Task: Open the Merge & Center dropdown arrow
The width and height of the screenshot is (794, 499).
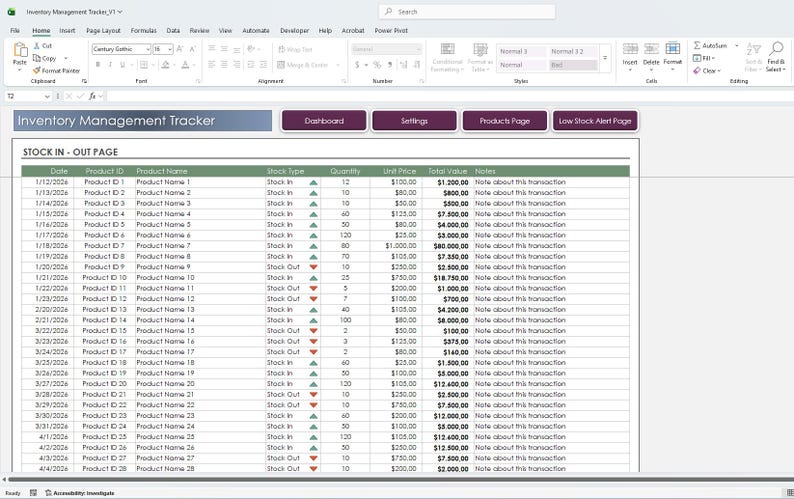Action: (338, 65)
